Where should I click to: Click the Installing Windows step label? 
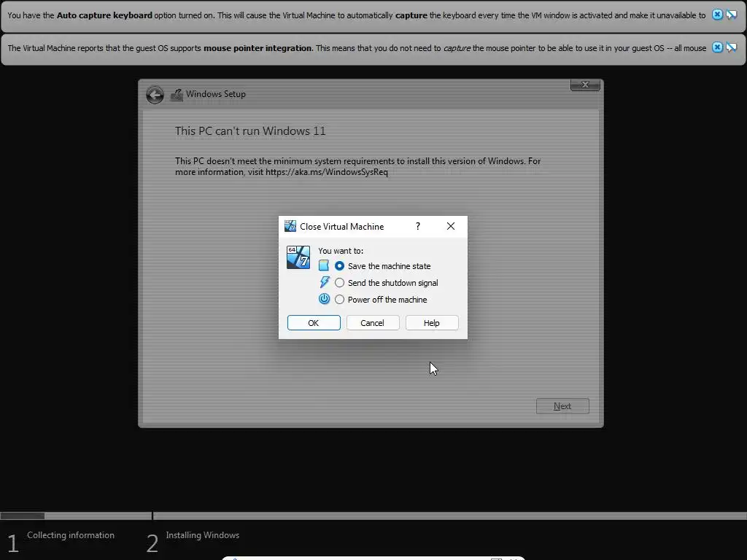pyautogui.click(x=203, y=535)
